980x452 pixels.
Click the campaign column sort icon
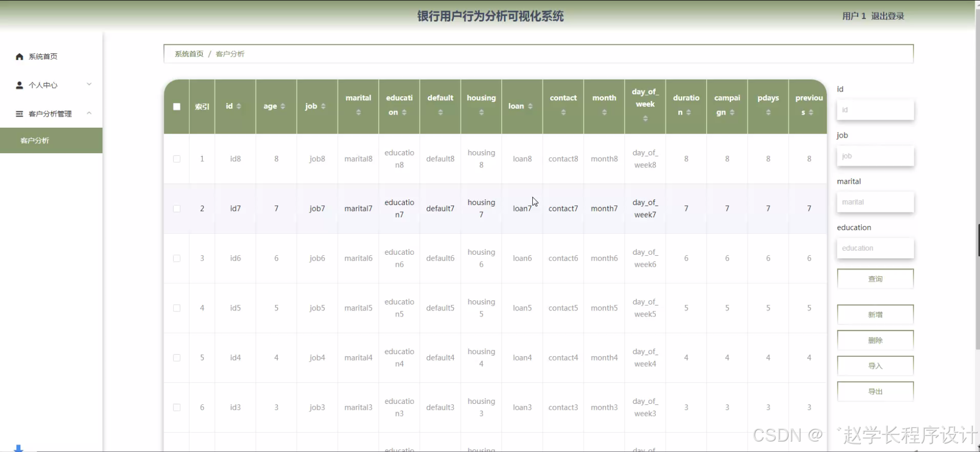click(x=732, y=112)
